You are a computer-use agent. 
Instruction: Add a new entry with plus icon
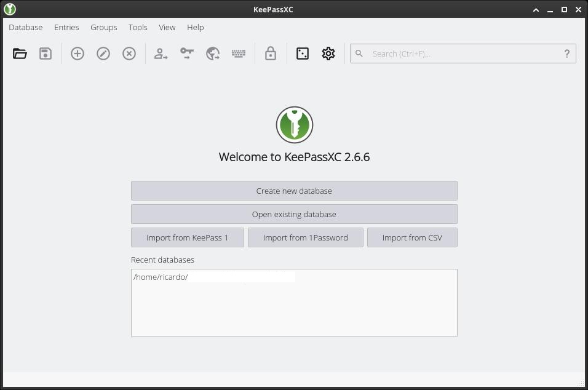coord(77,54)
